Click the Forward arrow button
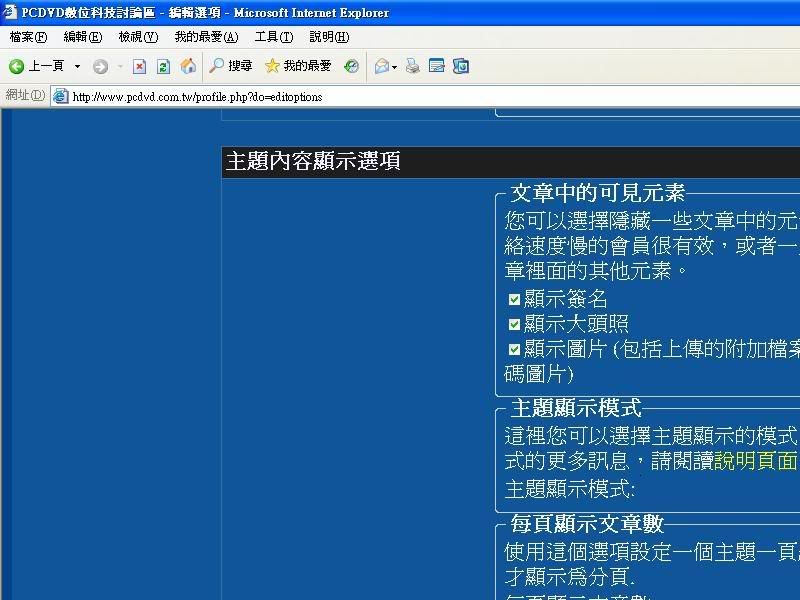The image size is (800, 600). [100, 67]
